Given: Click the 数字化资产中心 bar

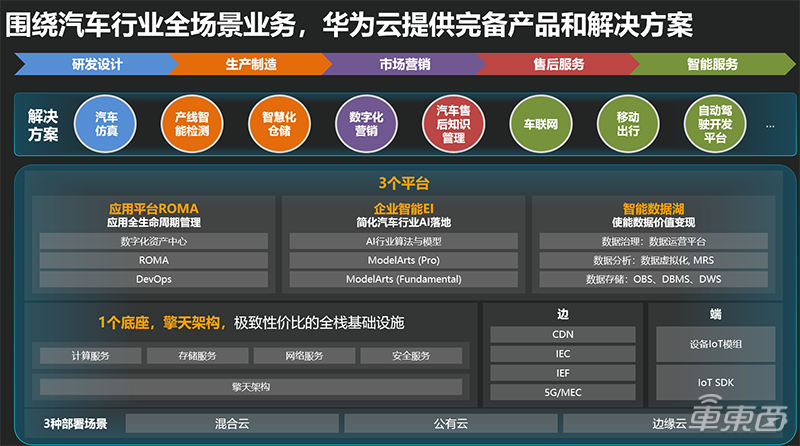Looking at the screenshot, I should pyautogui.click(x=153, y=241).
